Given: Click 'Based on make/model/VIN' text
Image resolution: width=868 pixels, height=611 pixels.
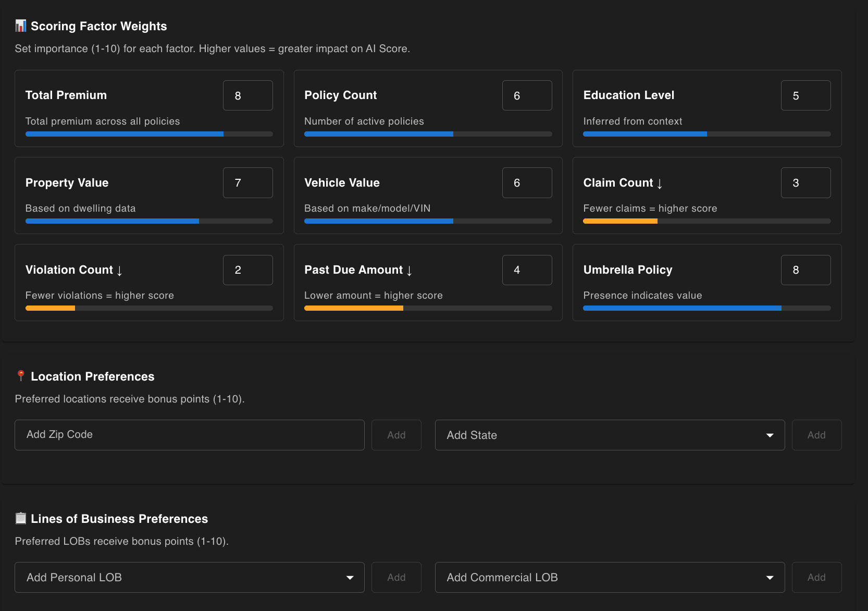Looking at the screenshot, I should 368,208.
